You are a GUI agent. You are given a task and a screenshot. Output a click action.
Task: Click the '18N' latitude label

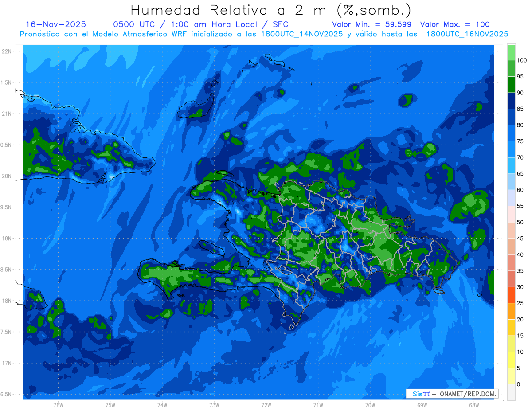[x=7, y=301]
